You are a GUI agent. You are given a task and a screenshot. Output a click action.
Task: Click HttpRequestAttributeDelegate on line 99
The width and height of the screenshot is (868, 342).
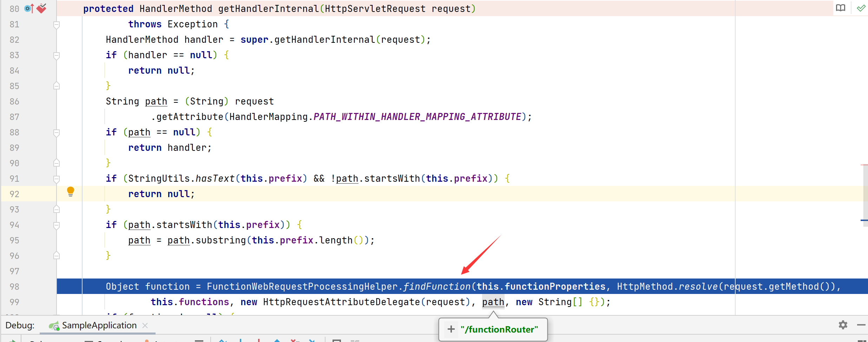[342, 302]
